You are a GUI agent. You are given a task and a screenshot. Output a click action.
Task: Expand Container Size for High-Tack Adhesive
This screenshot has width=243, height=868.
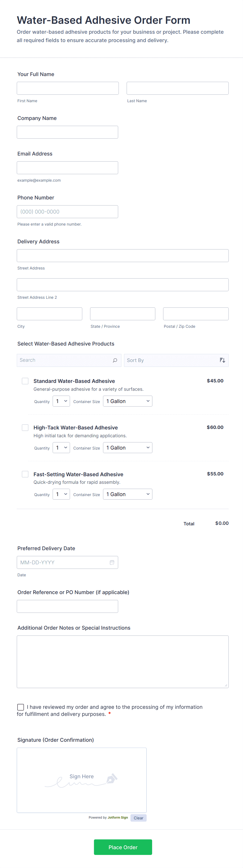128,448
